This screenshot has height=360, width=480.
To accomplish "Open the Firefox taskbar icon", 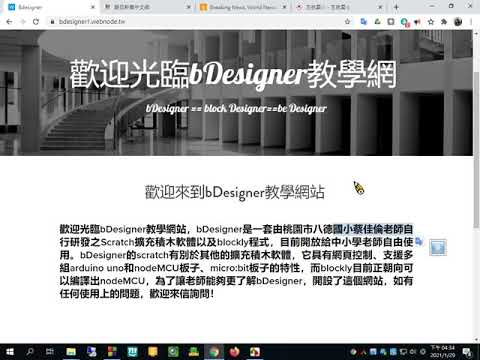I will [234, 352].
